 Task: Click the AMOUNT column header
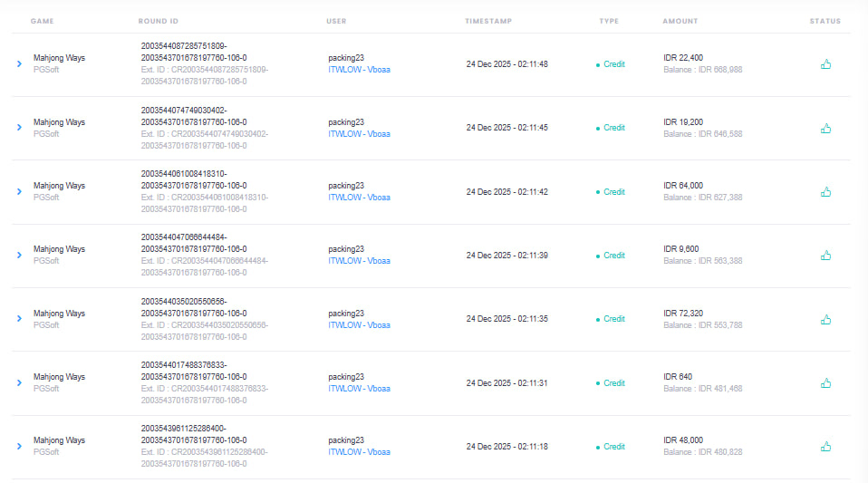pyautogui.click(x=680, y=21)
